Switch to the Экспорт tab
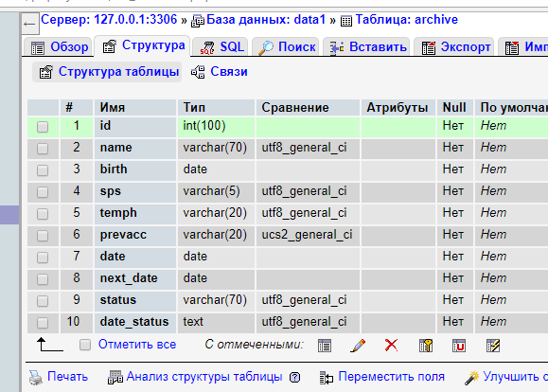 (x=455, y=46)
